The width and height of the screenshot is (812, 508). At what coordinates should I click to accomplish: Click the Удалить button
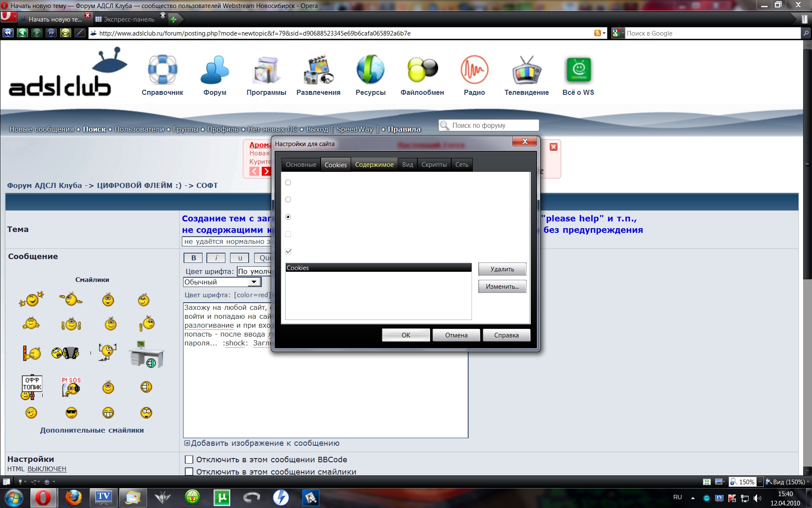pyautogui.click(x=502, y=269)
